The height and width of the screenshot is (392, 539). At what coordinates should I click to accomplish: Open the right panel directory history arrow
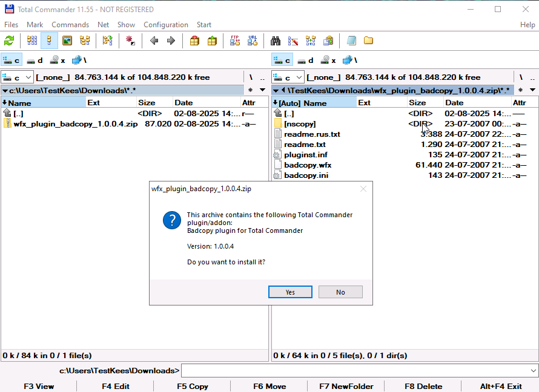click(x=533, y=90)
